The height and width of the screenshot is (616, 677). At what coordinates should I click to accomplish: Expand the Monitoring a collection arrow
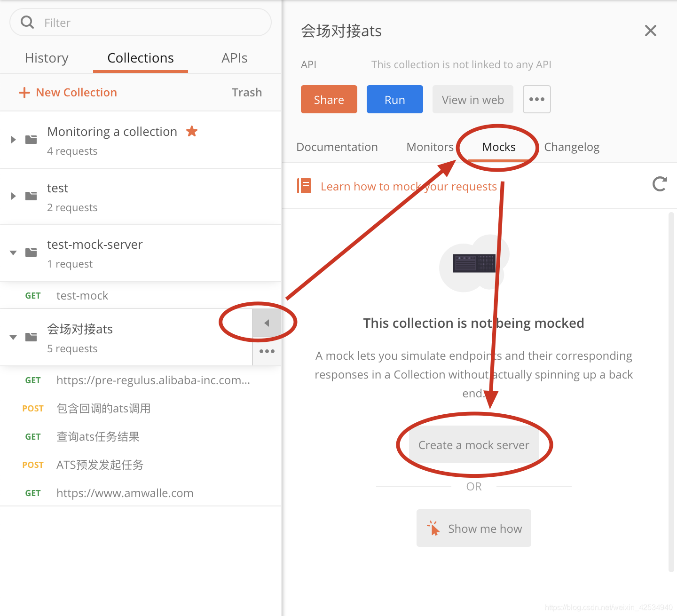click(x=14, y=140)
